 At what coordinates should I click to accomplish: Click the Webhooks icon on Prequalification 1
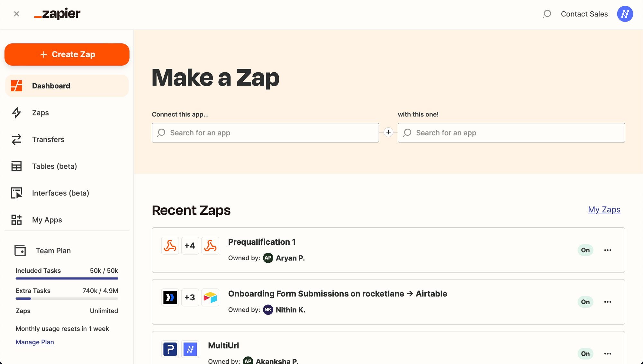(x=170, y=245)
